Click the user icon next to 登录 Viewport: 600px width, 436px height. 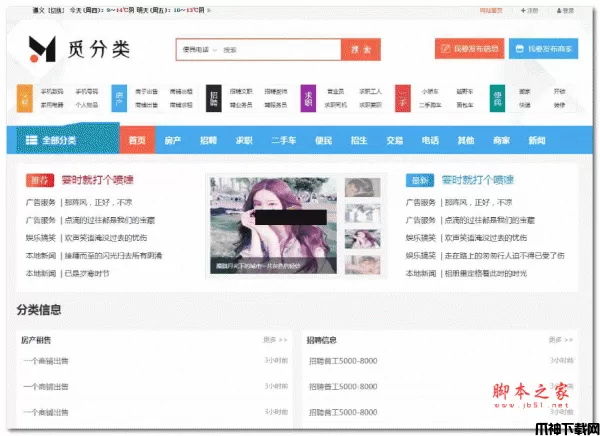(559, 10)
